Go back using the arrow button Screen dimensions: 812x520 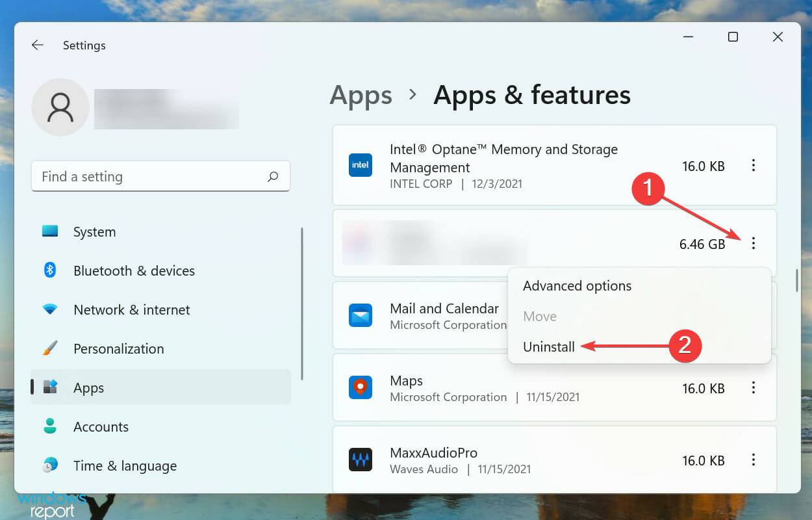click(37, 45)
